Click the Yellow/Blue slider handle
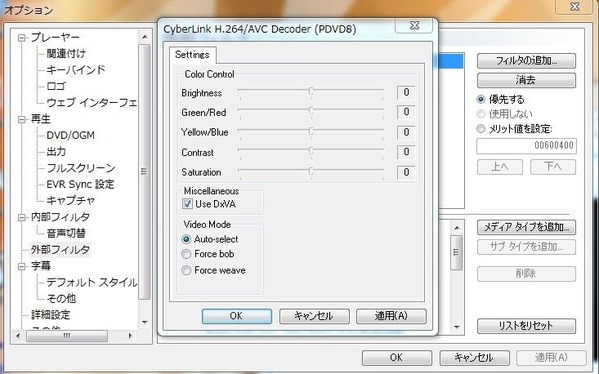 pyautogui.click(x=311, y=131)
